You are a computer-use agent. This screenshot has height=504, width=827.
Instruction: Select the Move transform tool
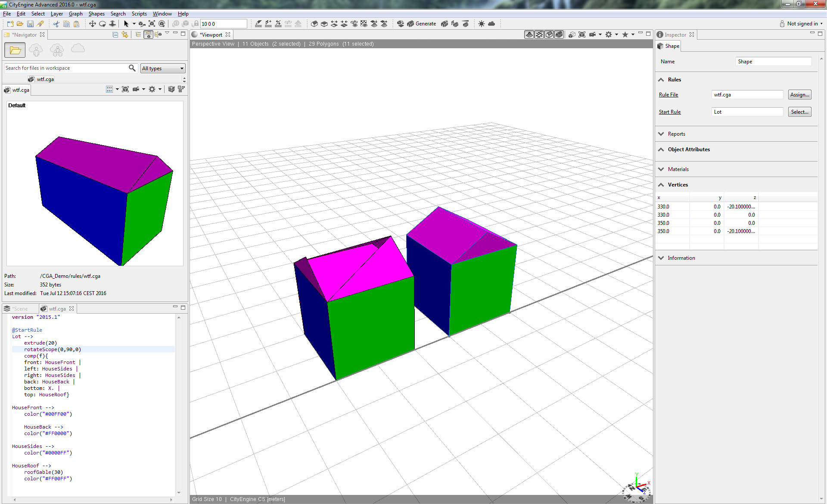92,24
